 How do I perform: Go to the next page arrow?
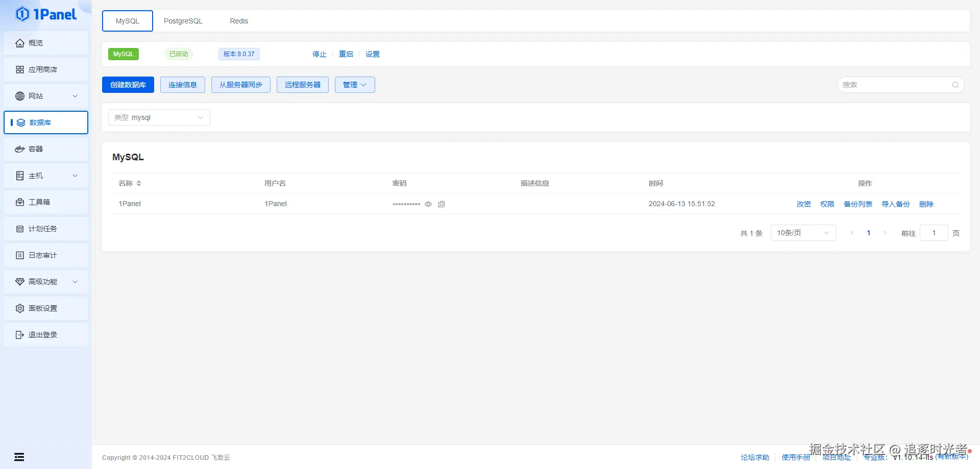pyautogui.click(x=885, y=233)
